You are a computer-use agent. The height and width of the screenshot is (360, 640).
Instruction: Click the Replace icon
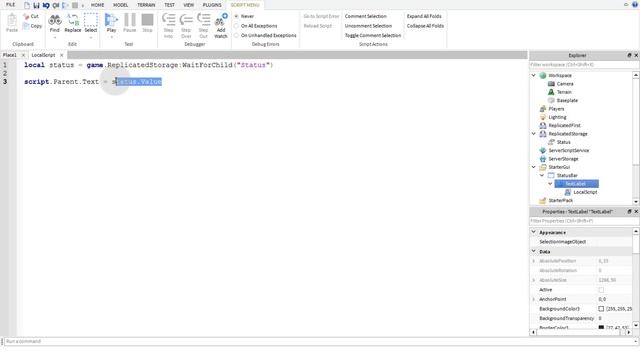(x=73, y=20)
